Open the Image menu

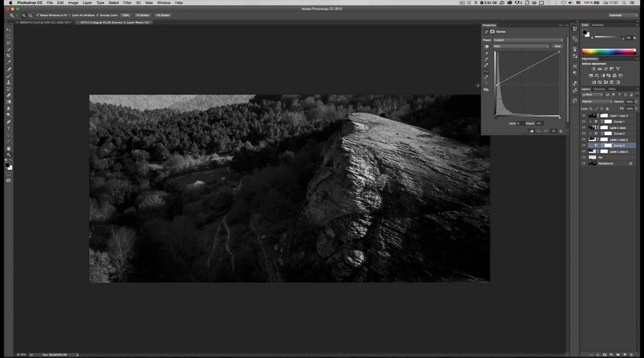pyautogui.click(x=73, y=3)
